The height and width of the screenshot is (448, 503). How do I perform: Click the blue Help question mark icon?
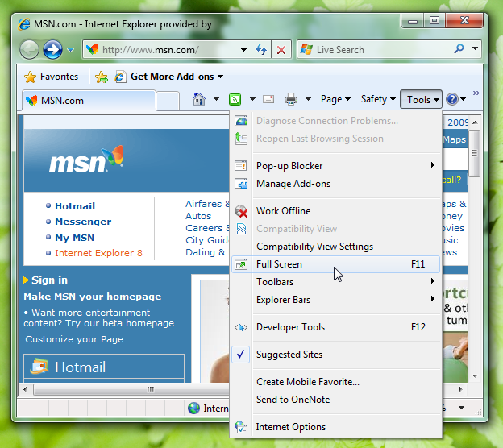tap(452, 99)
